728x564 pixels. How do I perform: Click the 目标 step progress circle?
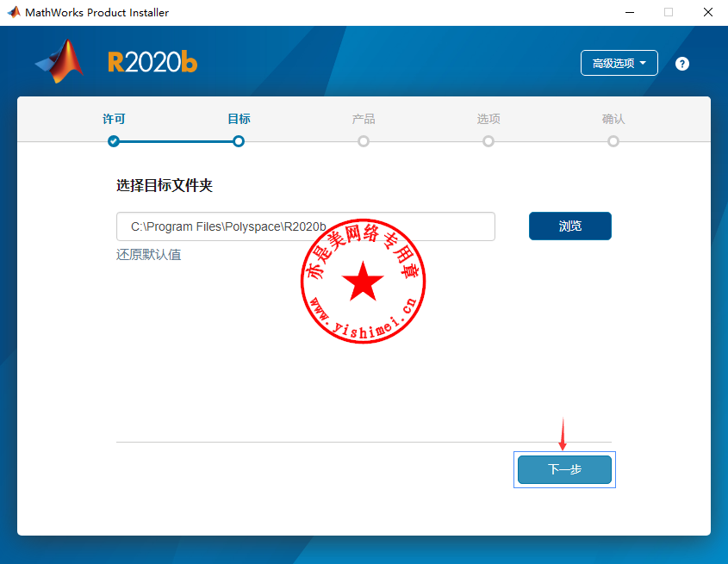[239, 141]
